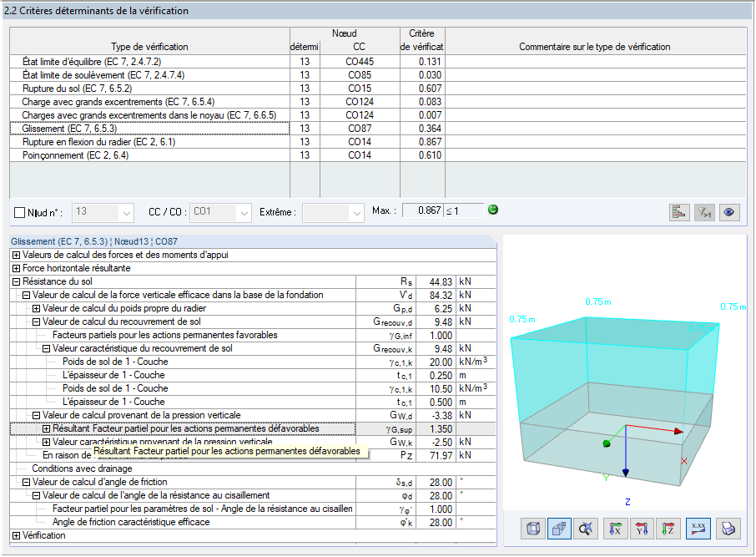756x557 pixels.
Task: Expand Résultant Facteur partiel pour les actions permanentes défavorables
Action: coord(46,428)
